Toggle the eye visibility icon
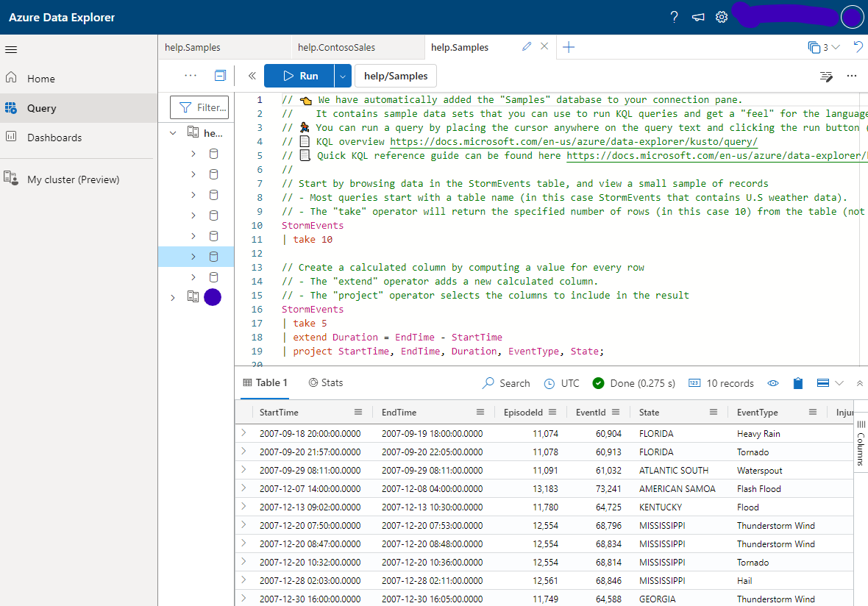 pos(773,383)
